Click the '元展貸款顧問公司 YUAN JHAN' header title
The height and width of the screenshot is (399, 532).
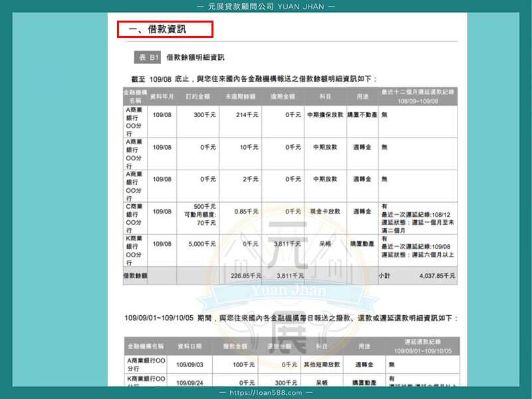[x=265, y=7]
